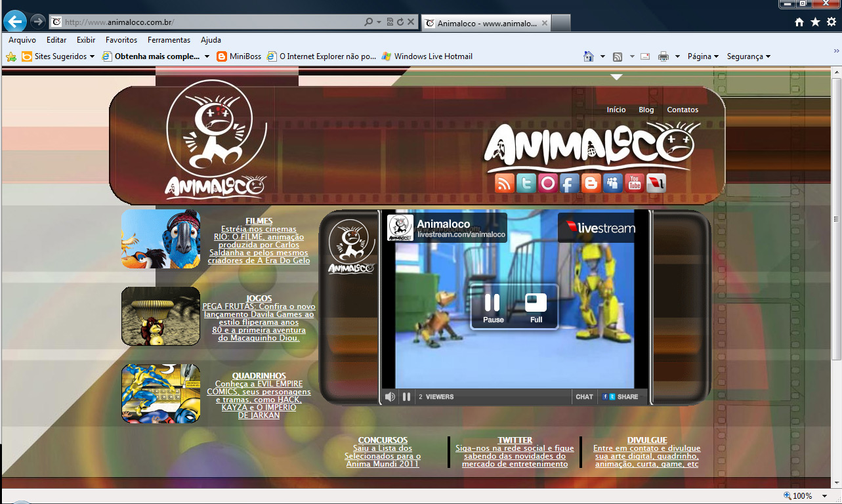This screenshot has height=504, width=842.
Task: Open the QUADRINHOS heading link
Action: point(259,376)
